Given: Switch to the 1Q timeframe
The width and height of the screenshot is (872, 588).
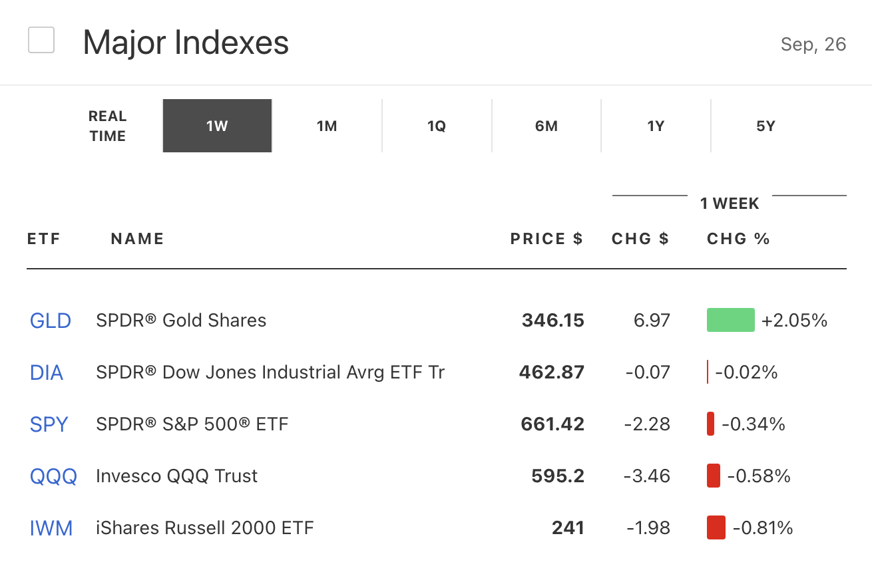Looking at the screenshot, I should [437, 126].
